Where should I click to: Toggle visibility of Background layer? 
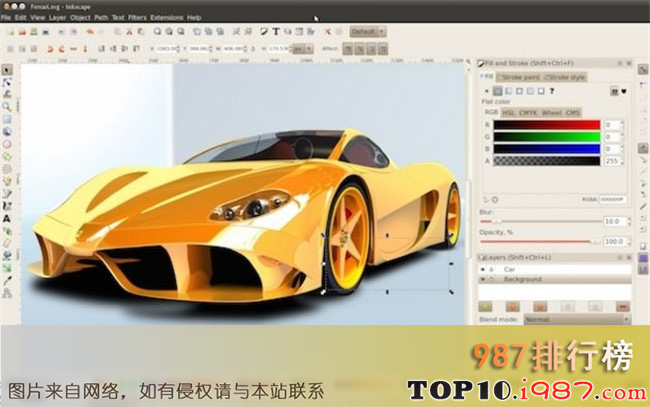(483, 279)
